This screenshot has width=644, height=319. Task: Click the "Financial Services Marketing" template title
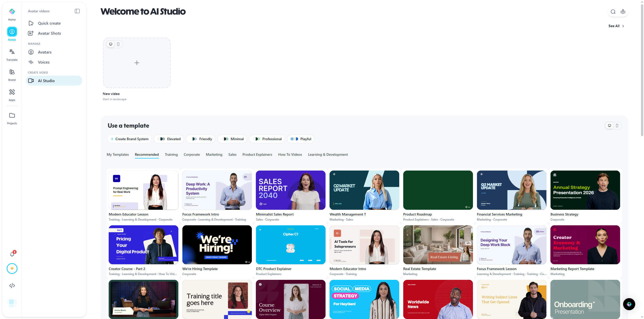(x=499, y=214)
